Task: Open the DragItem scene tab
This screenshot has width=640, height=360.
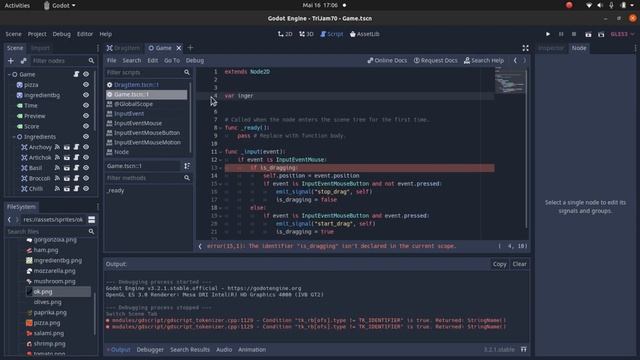Action: (x=123, y=48)
